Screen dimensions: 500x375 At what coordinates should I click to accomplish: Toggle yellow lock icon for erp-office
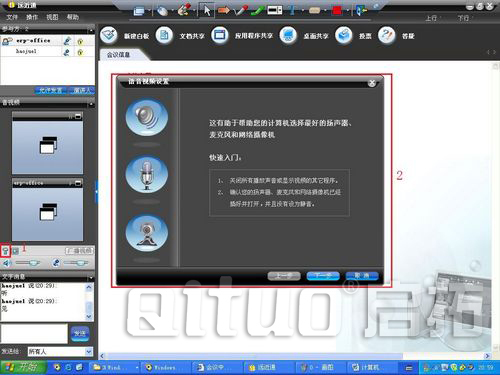80,42
